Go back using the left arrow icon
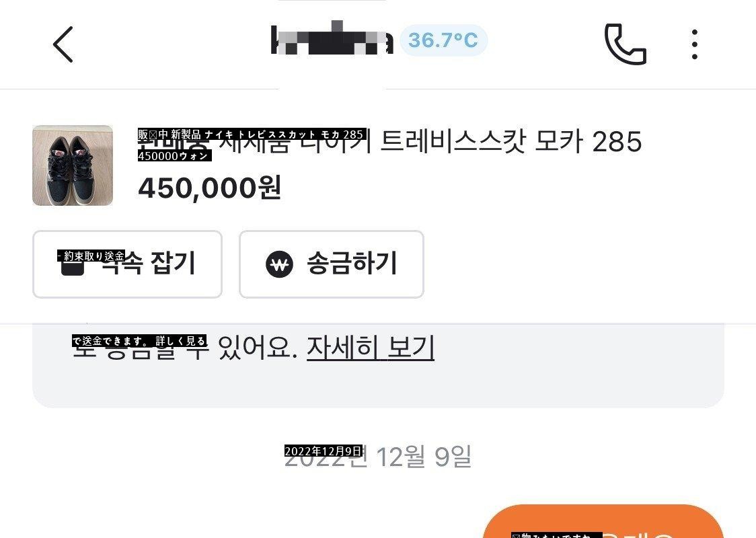This screenshot has height=538, width=756. pyautogui.click(x=63, y=44)
